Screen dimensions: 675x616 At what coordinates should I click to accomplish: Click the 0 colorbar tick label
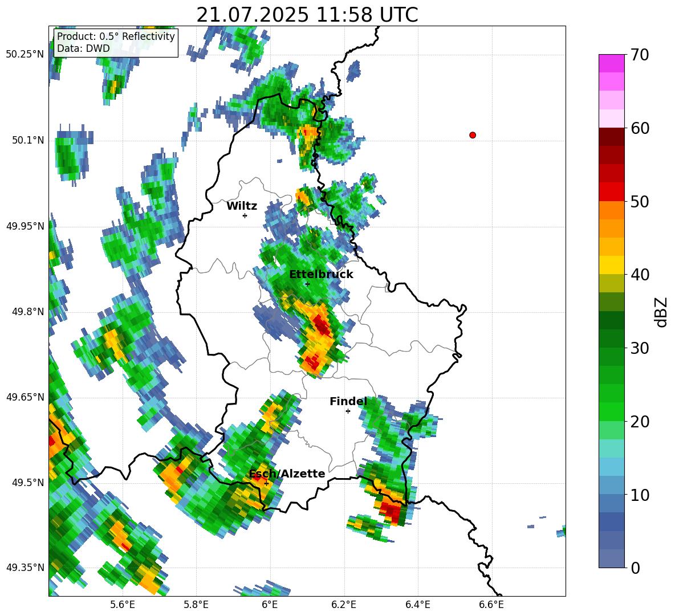[635, 568]
